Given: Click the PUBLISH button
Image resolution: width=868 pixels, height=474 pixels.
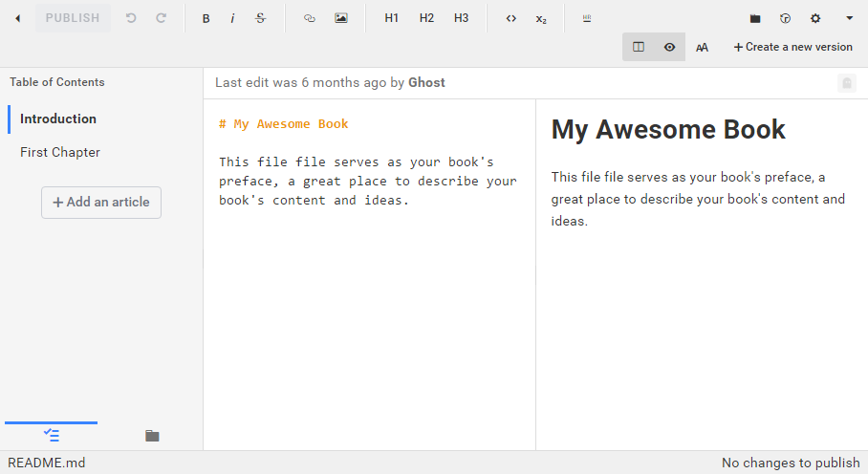Looking at the screenshot, I should pos(73,18).
